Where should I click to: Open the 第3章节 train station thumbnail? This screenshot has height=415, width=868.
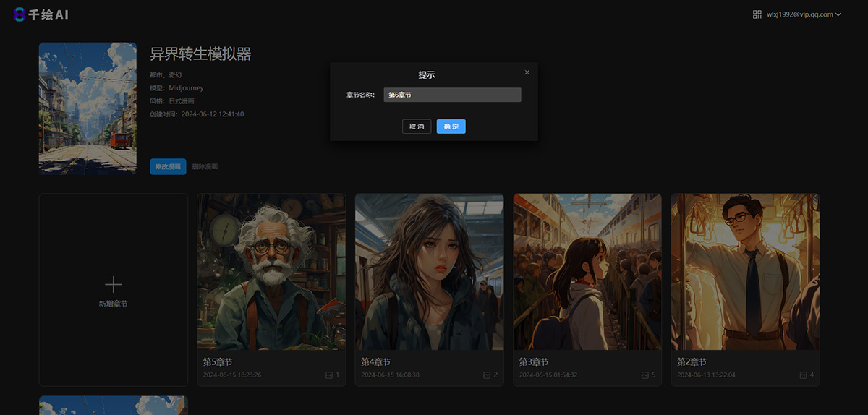587,272
